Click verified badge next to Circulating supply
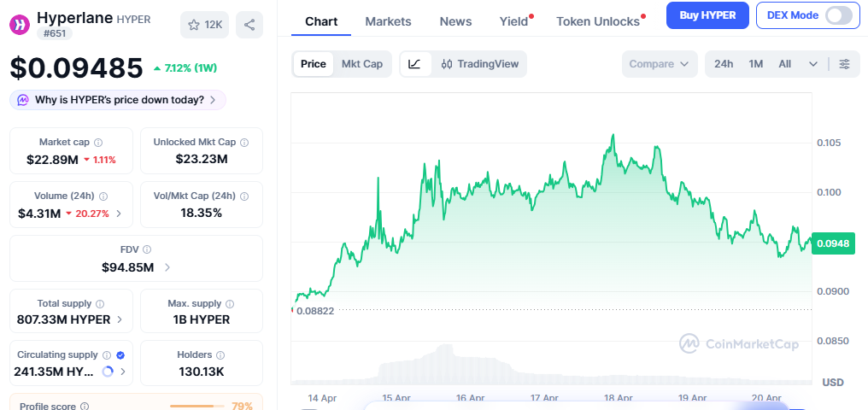Screen dimensions: 868x410 coord(120,354)
